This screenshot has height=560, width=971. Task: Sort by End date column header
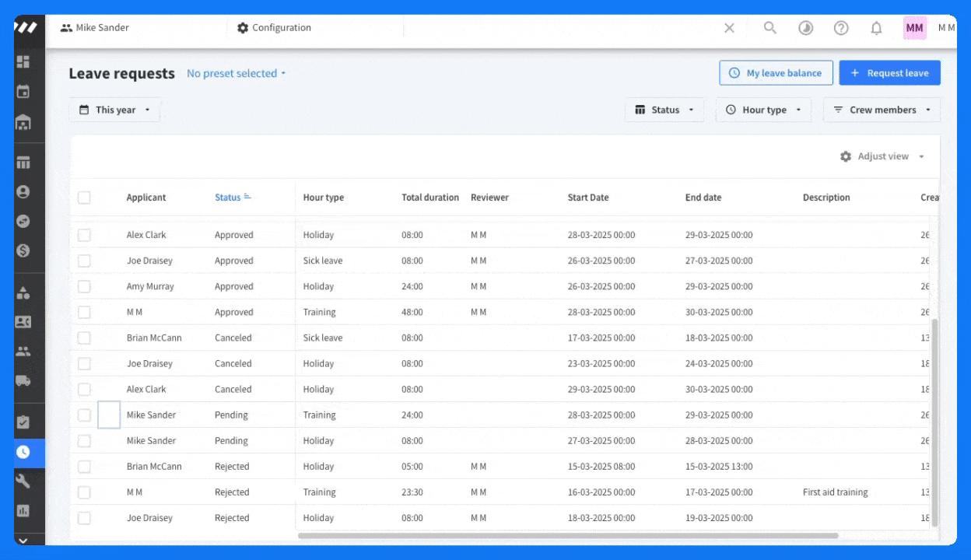tap(703, 198)
